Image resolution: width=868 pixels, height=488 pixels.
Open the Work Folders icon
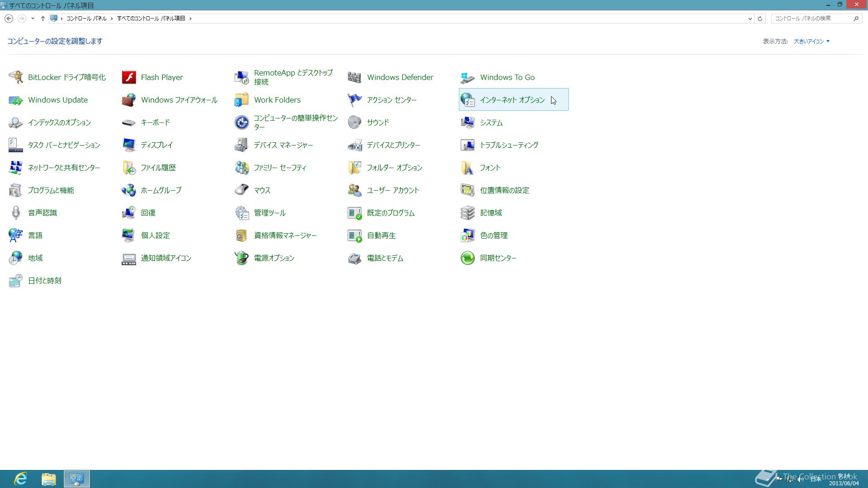point(242,100)
